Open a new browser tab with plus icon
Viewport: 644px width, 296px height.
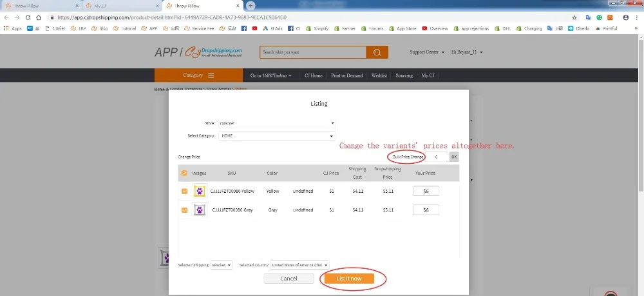coord(251,6)
